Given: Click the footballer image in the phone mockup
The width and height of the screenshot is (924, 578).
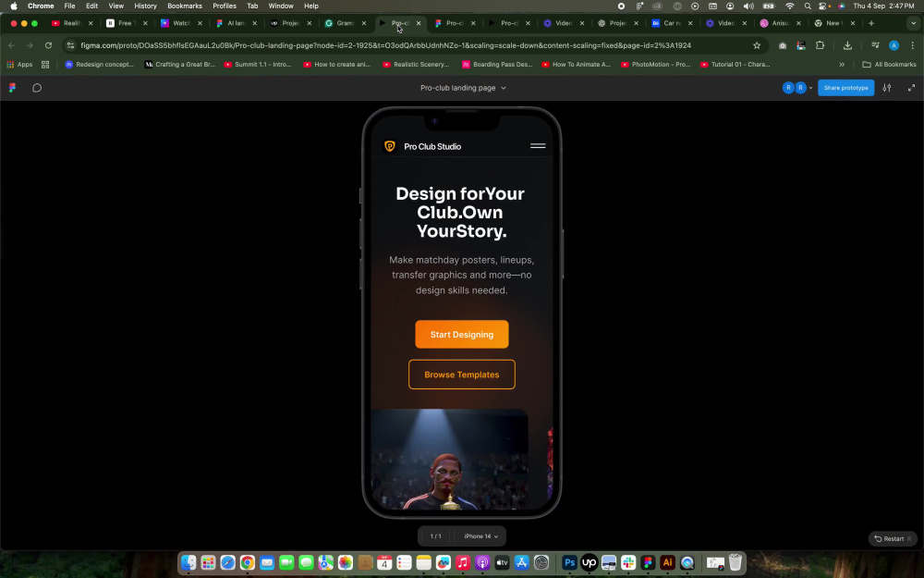Looking at the screenshot, I should [x=450, y=459].
